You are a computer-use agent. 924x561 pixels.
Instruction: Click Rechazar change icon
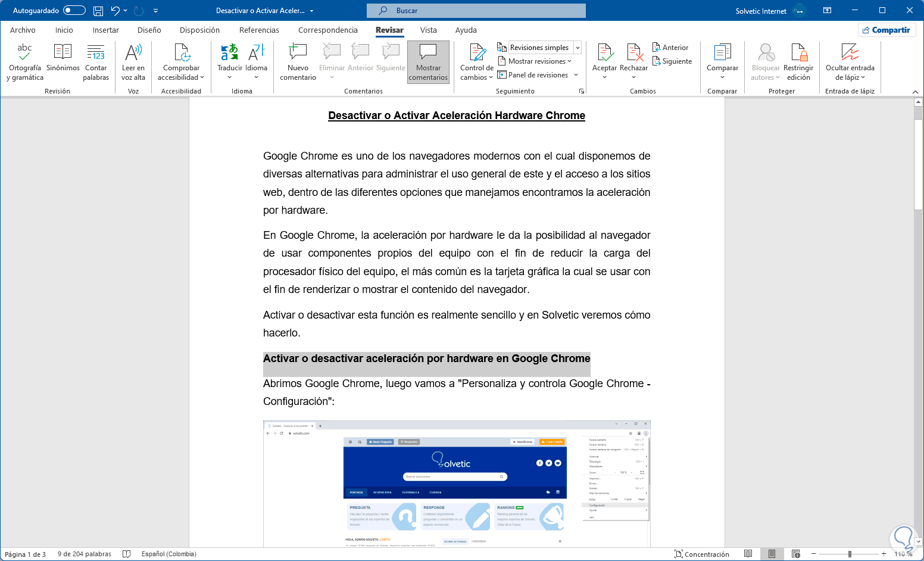click(633, 53)
